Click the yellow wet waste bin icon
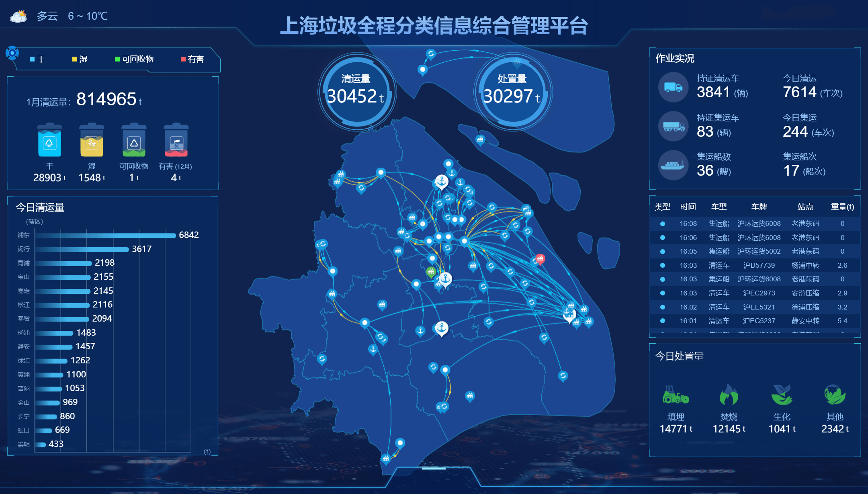 click(92, 140)
